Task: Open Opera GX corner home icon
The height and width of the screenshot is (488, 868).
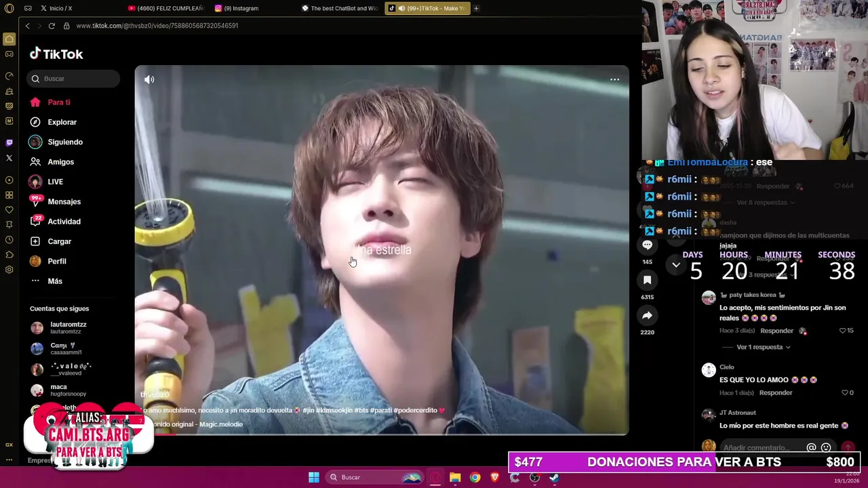Action: [9, 39]
